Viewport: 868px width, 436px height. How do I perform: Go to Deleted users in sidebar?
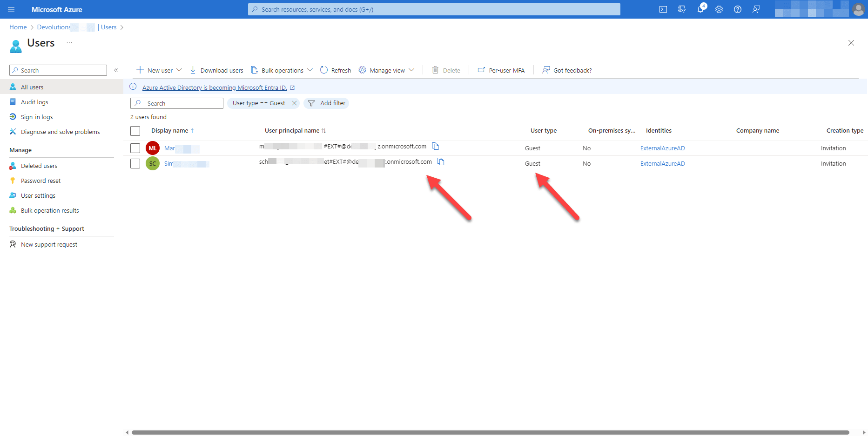point(39,166)
